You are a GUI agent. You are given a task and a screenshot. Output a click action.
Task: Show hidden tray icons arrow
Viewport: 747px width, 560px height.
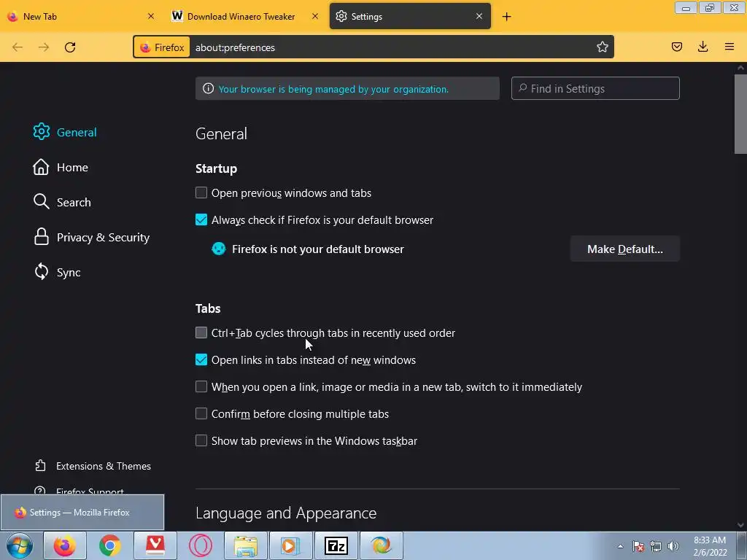tap(620, 546)
